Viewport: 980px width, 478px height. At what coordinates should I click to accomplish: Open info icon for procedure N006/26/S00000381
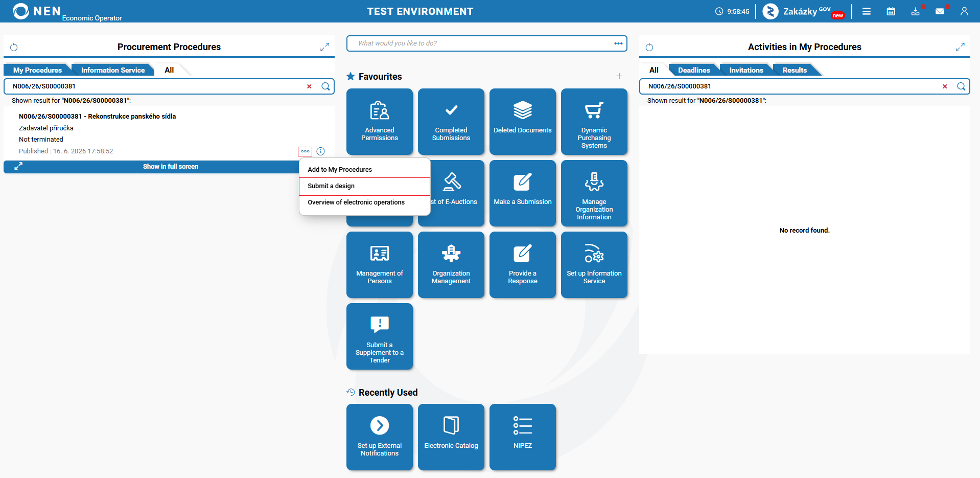(320, 151)
